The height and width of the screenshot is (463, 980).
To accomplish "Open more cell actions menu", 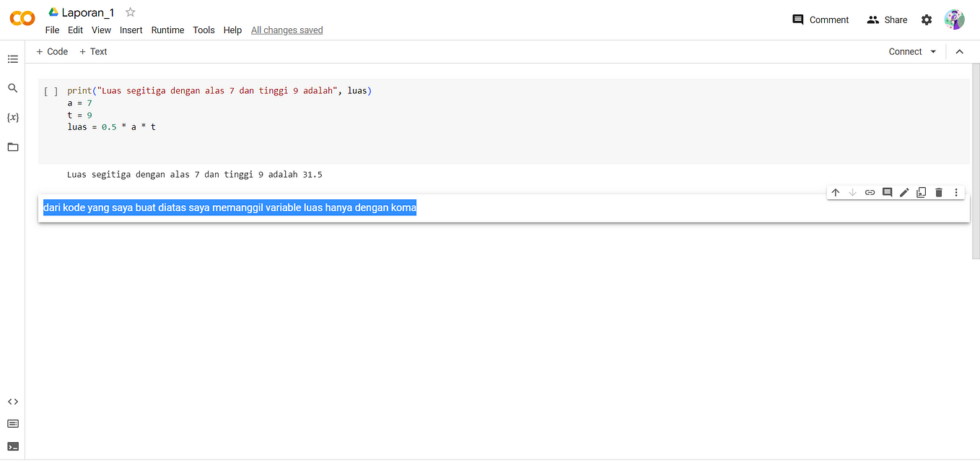I will 956,193.
